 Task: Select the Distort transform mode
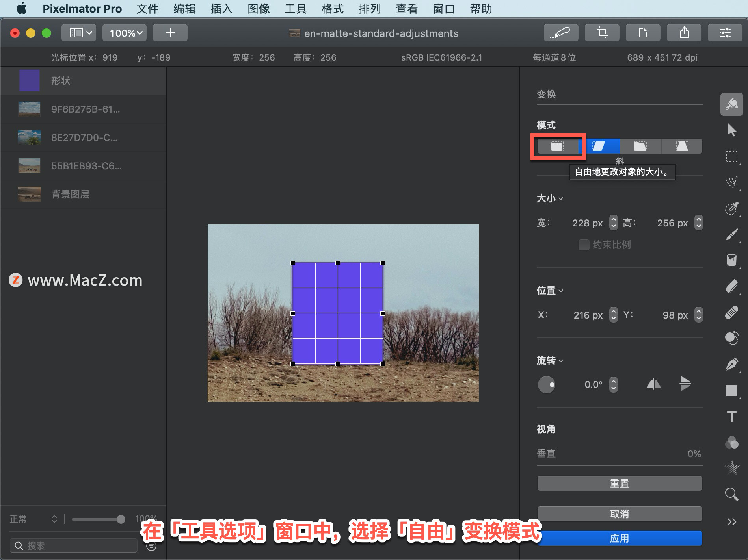[x=641, y=146]
